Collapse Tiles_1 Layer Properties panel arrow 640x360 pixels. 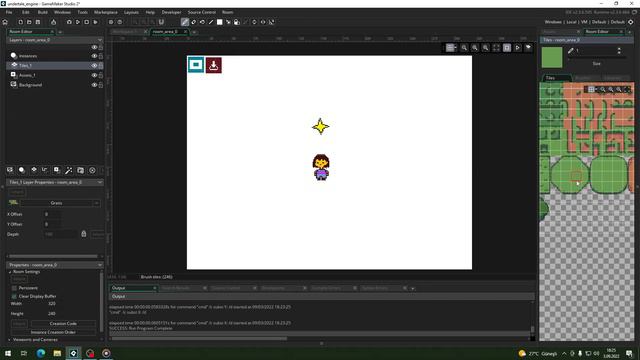(100, 182)
